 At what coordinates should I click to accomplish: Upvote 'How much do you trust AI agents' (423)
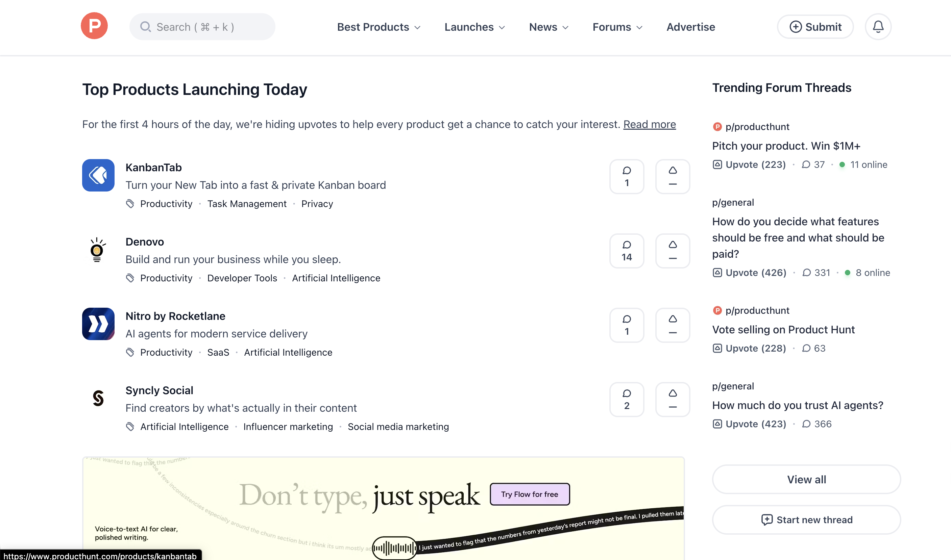click(749, 424)
